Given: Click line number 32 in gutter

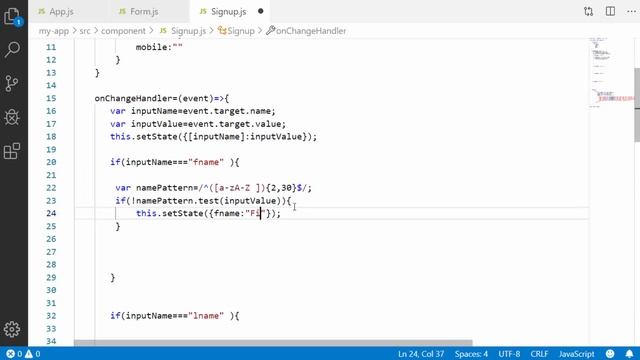Looking at the screenshot, I should click(x=51, y=316).
